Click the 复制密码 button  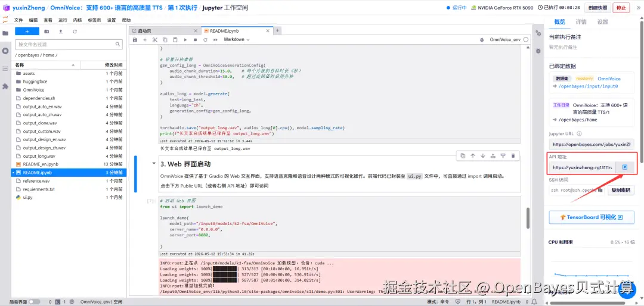pyautogui.click(x=621, y=191)
